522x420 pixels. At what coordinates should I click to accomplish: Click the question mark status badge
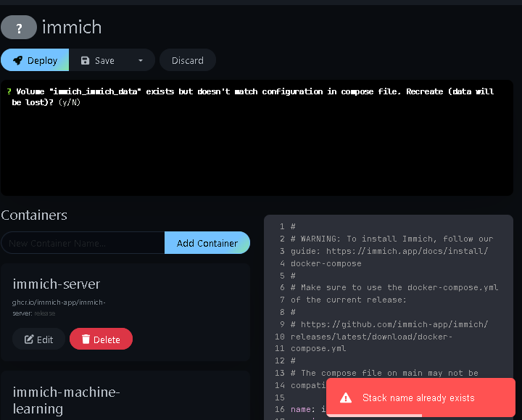click(19, 28)
